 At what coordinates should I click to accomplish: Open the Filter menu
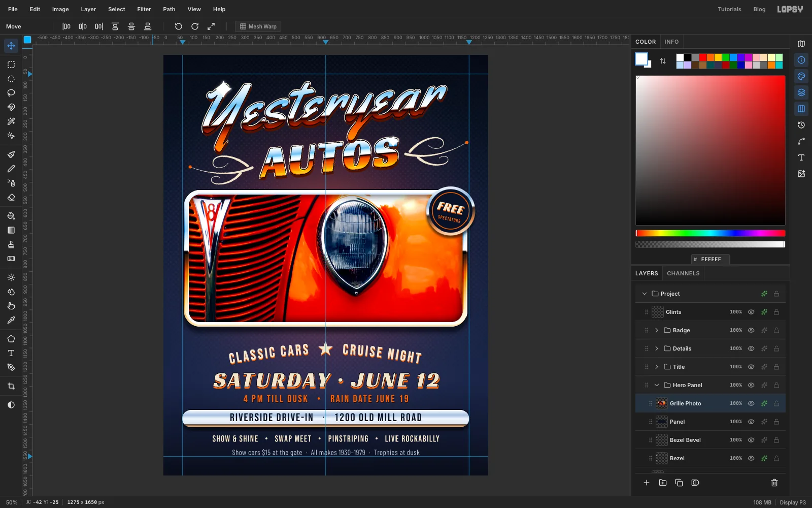click(144, 9)
